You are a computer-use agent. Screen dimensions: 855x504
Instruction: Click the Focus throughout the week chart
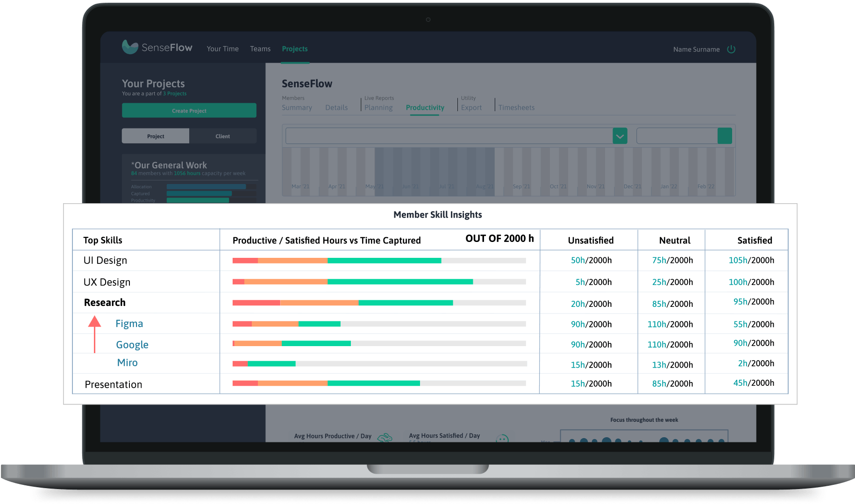(x=644, y=436)
